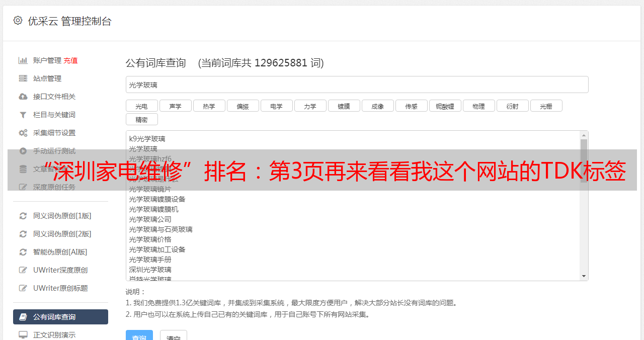This screenshot has height=340, width=644.
Task: Click the blue 查询 button
Action: tap(139, 336)
